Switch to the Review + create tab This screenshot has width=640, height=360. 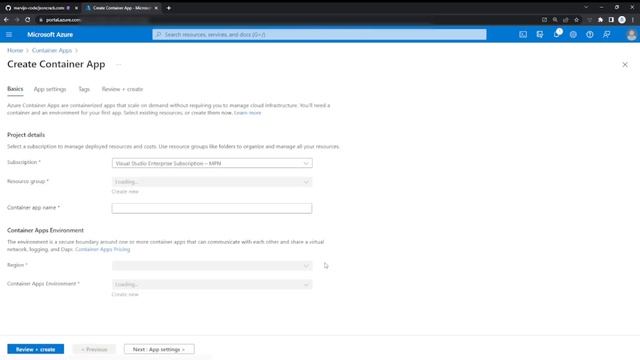pyautogui.click(x=122, y=89)
